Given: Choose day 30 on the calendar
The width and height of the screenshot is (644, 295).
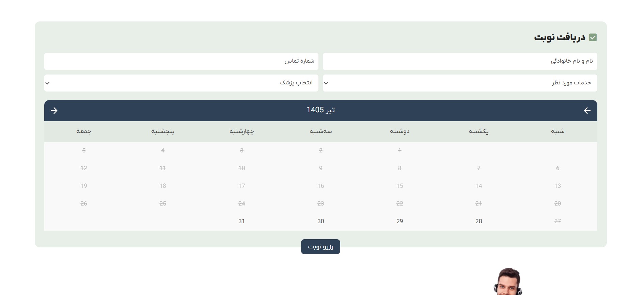Looking at the screenshot, I should pyautogui.click(x=320, y=221).
